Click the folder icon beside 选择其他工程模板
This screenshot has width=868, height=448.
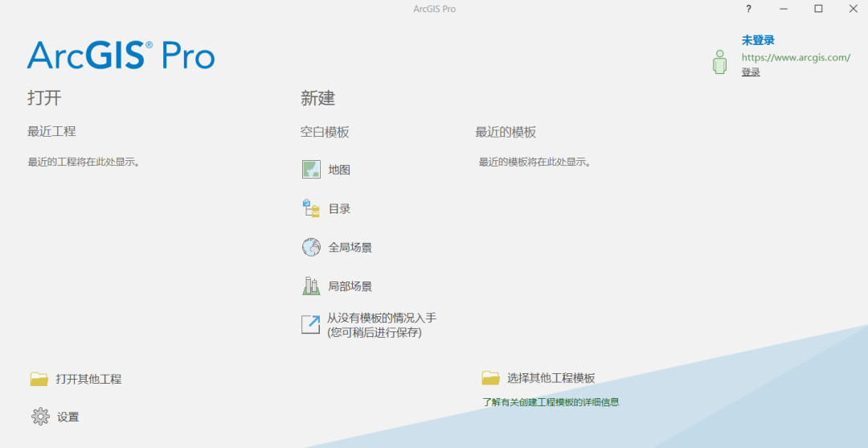click(490, 378)
